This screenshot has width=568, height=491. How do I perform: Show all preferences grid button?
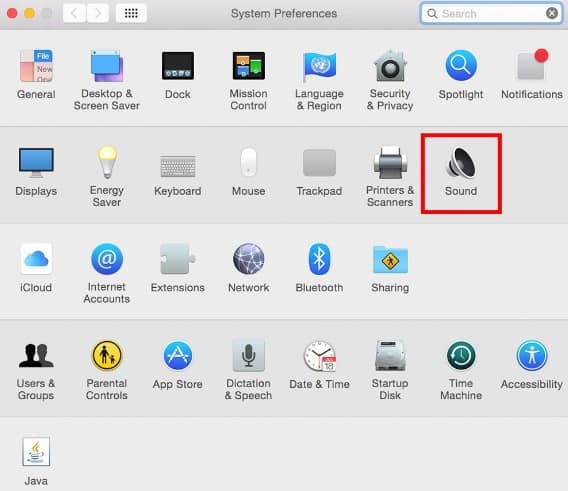point(131,13)
